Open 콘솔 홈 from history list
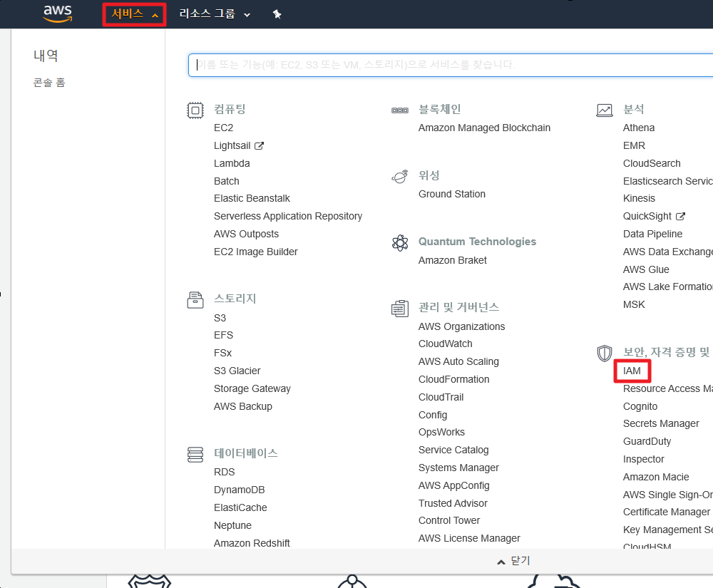The height and width of the screenshot is (588, 713). [49, 82]
